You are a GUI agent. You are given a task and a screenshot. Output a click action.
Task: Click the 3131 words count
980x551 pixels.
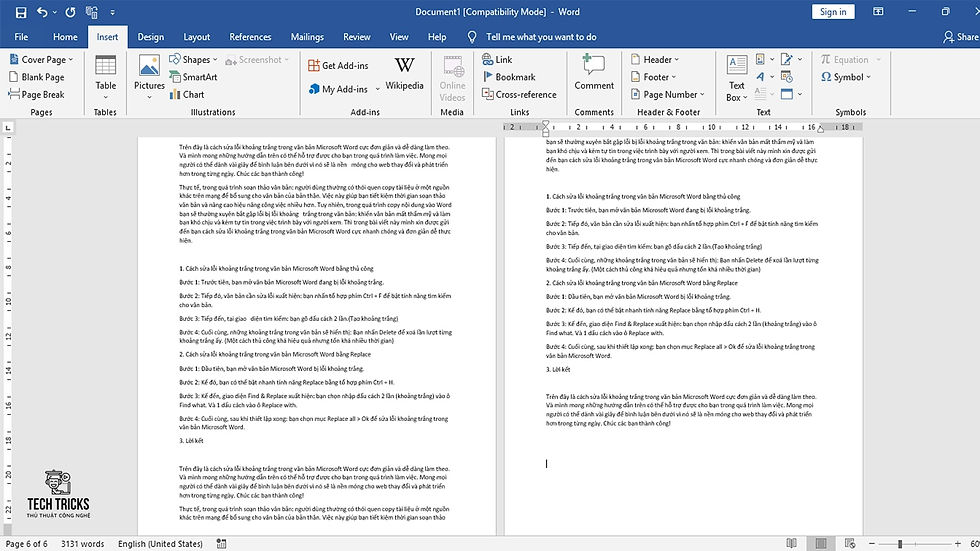point(82,544)
